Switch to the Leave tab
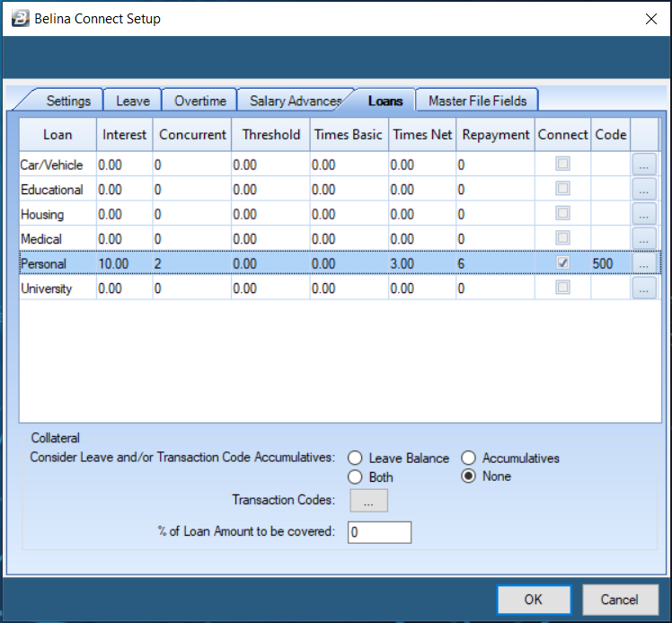This screenshot has width=672, height=623. click(x=133, y=101)
